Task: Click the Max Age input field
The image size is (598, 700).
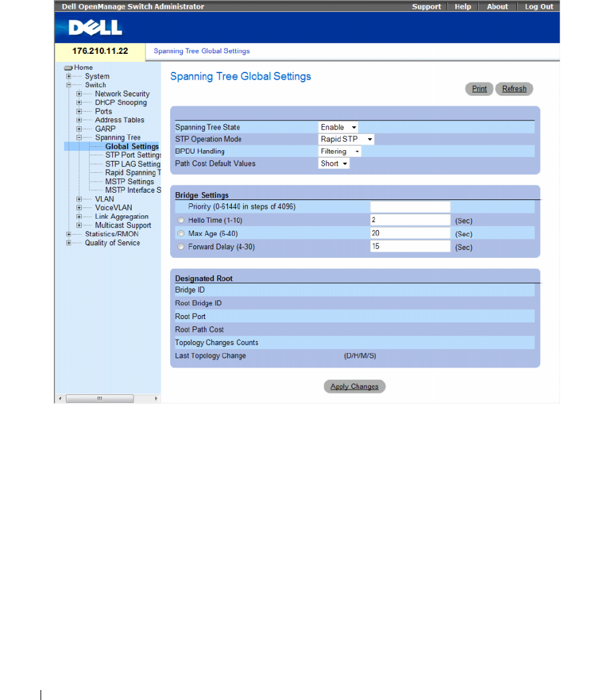Action: [410, 233]
